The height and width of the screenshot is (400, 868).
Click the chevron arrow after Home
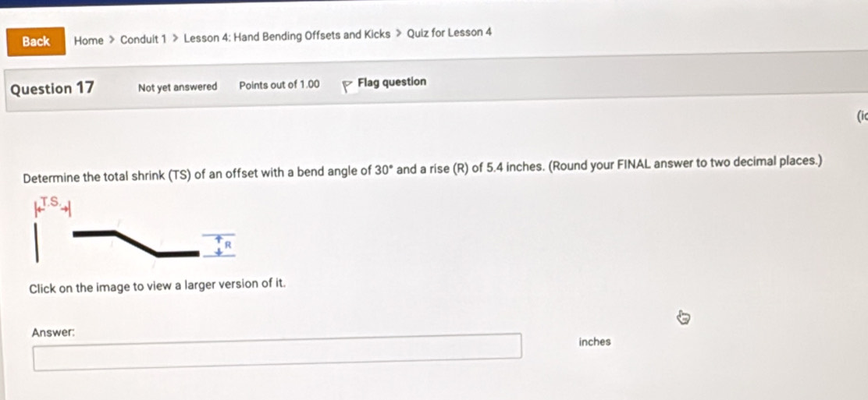point(112,40)
